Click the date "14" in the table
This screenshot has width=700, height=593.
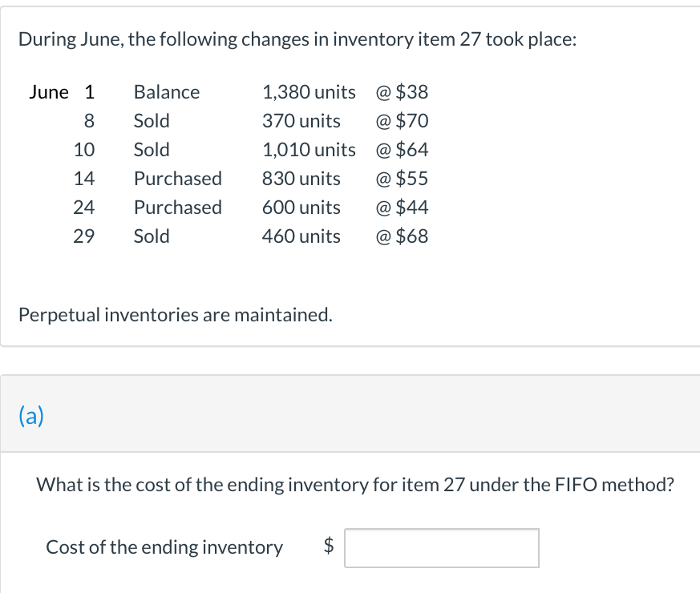pos(84,179)
